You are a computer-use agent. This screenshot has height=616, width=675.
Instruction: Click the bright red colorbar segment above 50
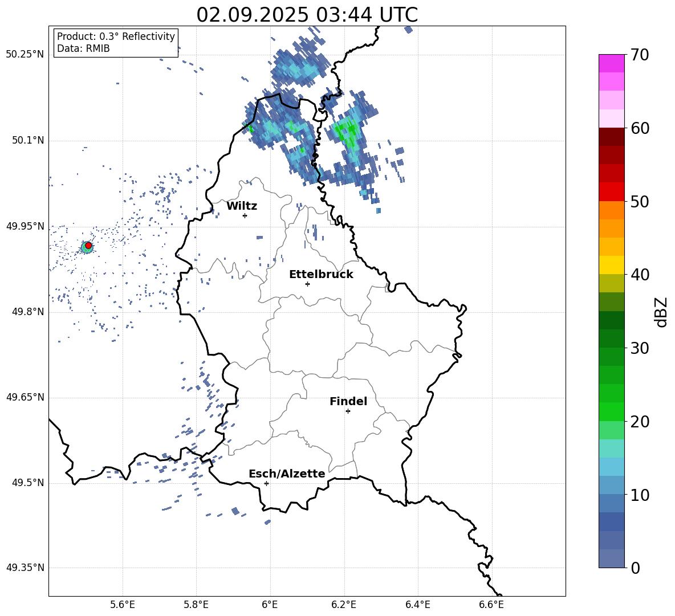coord(612,191)
